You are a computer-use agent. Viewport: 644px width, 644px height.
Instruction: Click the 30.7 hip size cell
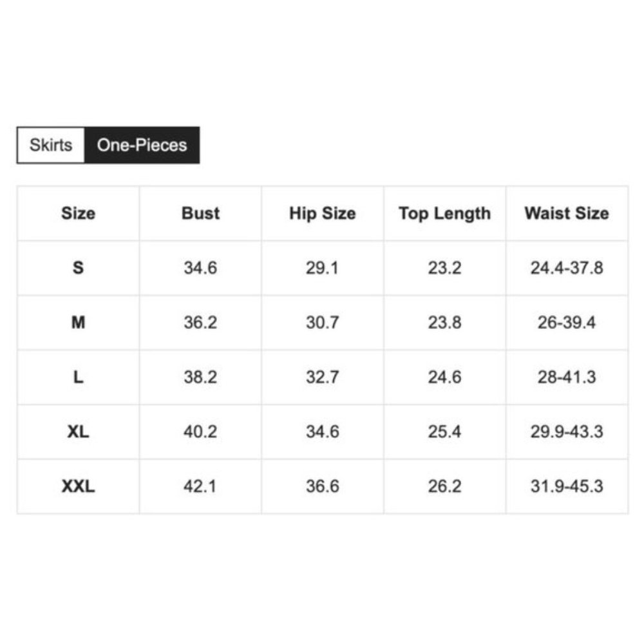click(323, 323)
